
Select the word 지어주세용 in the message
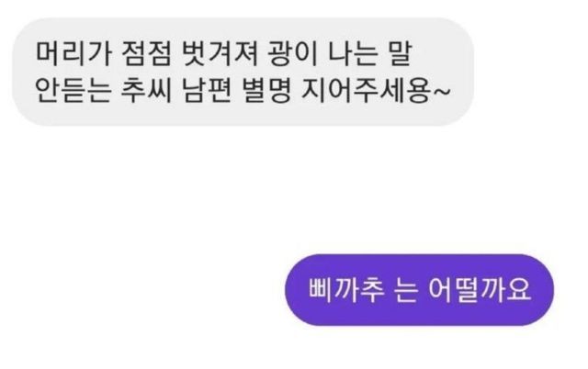point(367,91)
